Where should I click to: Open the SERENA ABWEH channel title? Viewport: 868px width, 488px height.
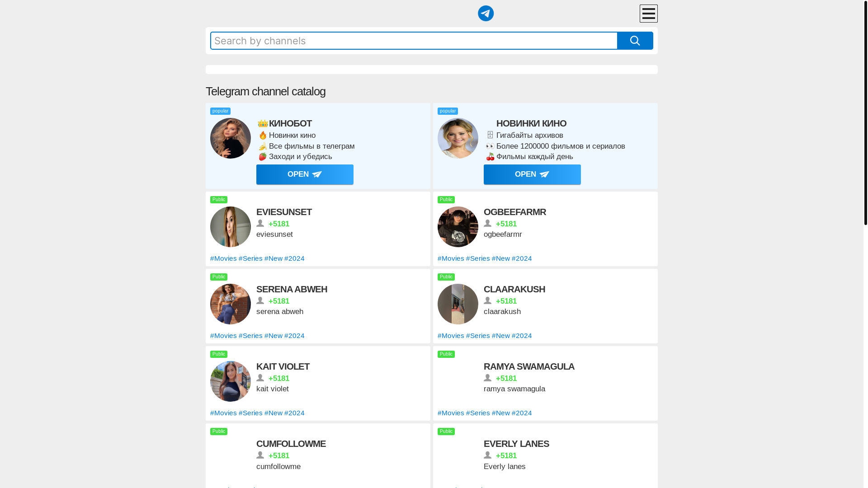[292, 289]
